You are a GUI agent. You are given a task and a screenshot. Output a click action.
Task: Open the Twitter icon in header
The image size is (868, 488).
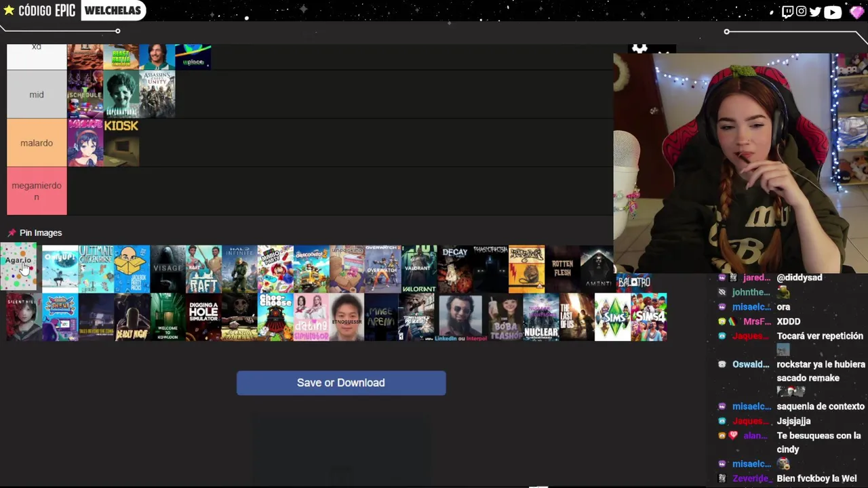coord(815,12)
